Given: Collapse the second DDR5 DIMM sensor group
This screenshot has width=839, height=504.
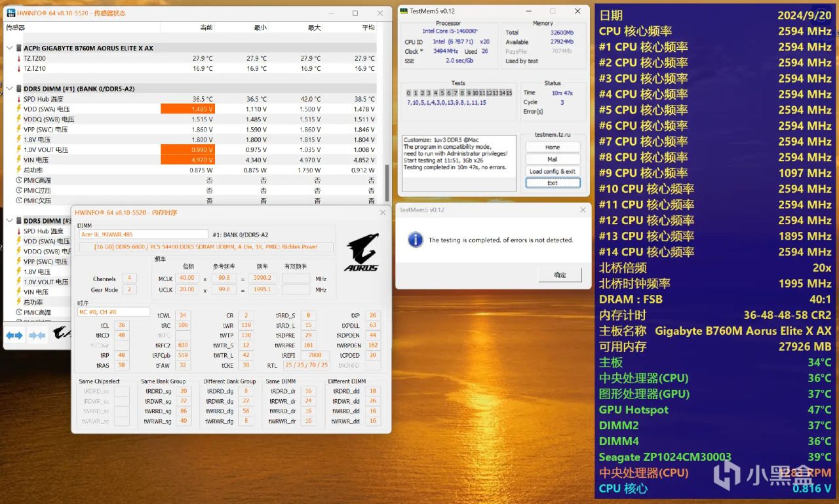Looking at the screenshot, I should (x=9, y=221).
